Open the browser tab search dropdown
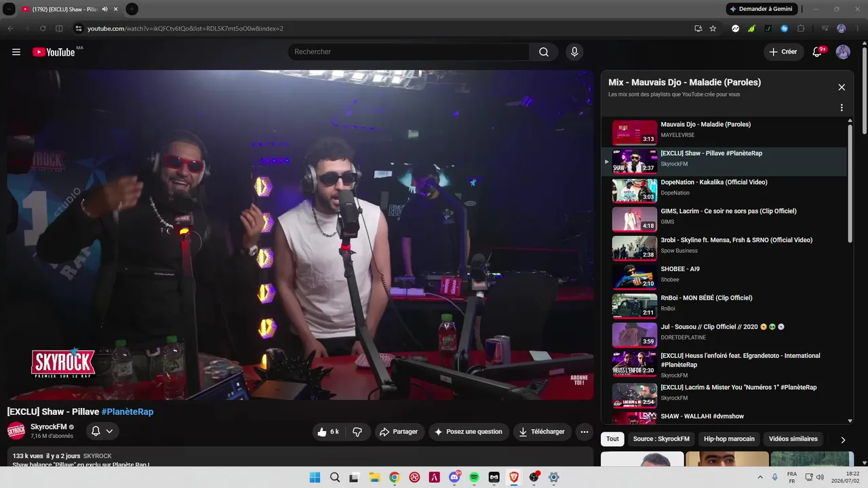 9,9
